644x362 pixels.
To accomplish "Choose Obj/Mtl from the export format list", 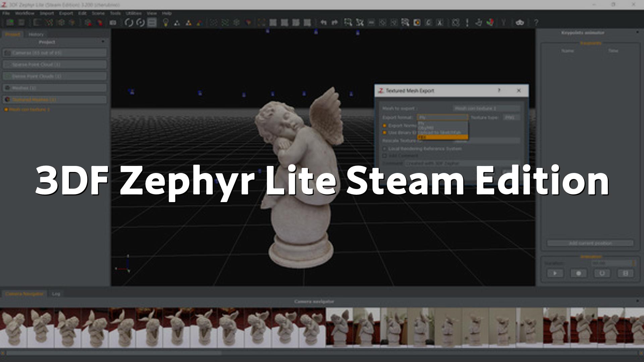I will pyautogui.click(x=442, y=128).
